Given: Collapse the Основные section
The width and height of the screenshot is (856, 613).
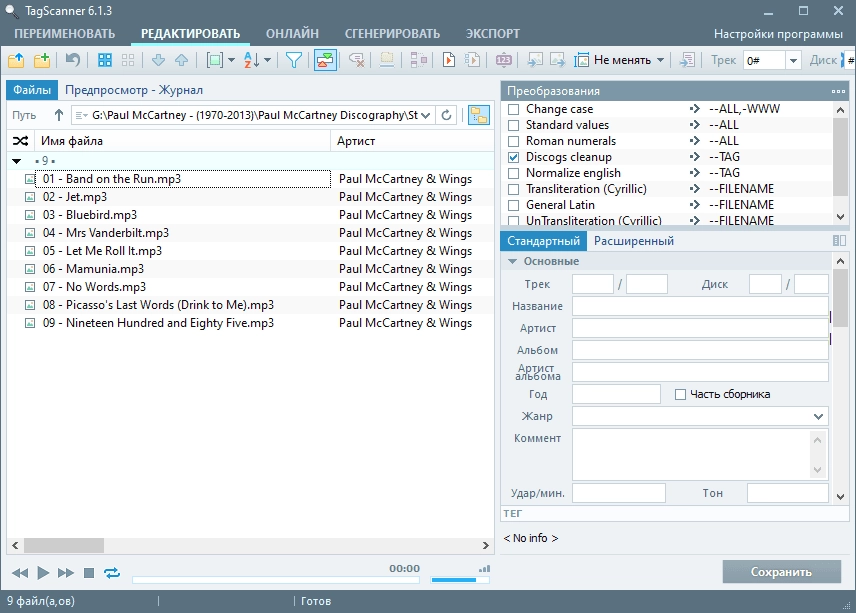Looking at the screenshot, I should [x=512, y=261].
